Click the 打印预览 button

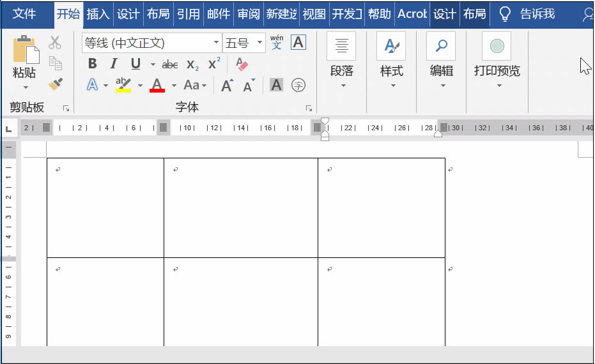497,61
